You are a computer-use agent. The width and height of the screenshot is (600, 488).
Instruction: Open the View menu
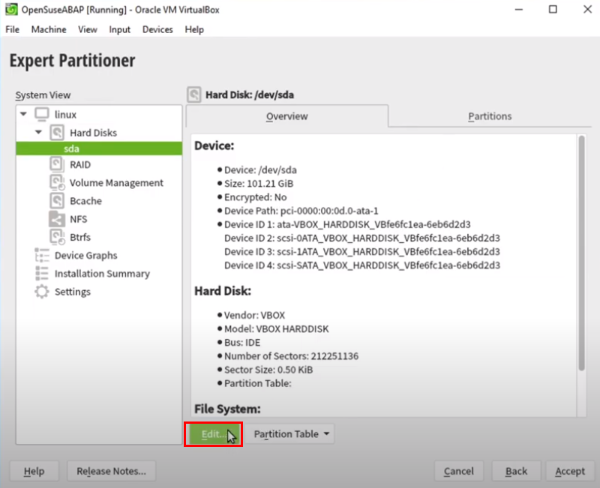click(87, 29)
